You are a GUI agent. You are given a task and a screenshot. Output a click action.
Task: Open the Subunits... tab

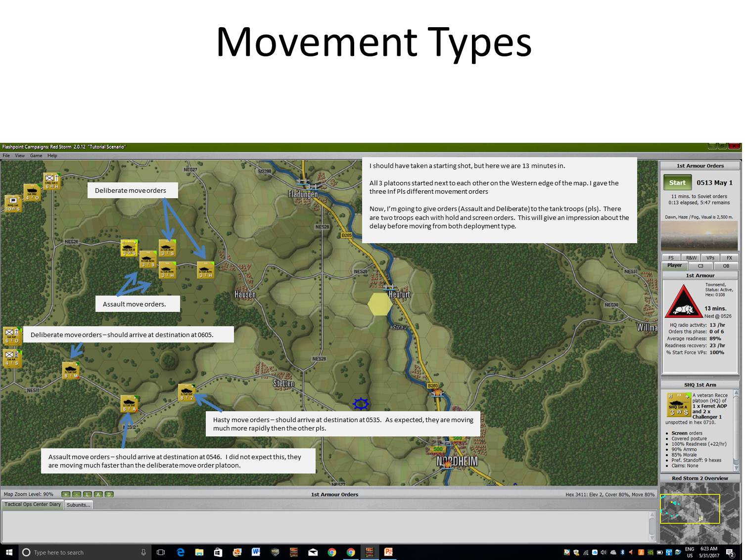click(x=79, y=505)
